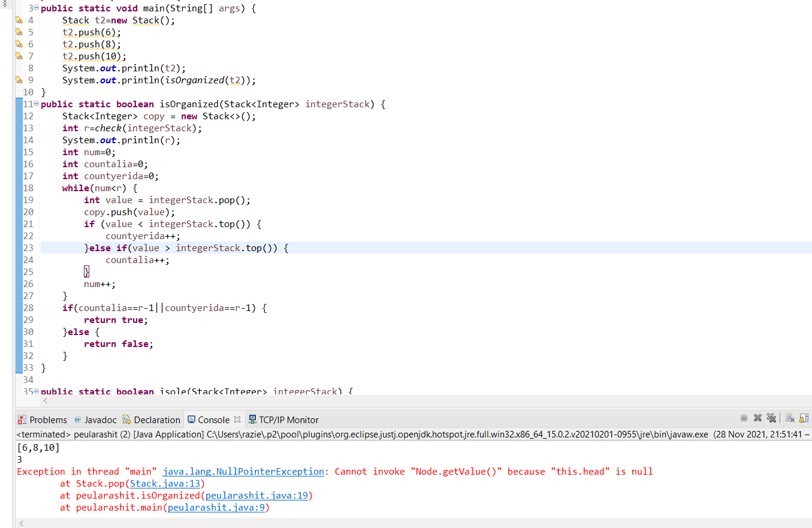812x528 pixels.
Task: Close the Console view via its X icon
Action: [x=237, y=420]
